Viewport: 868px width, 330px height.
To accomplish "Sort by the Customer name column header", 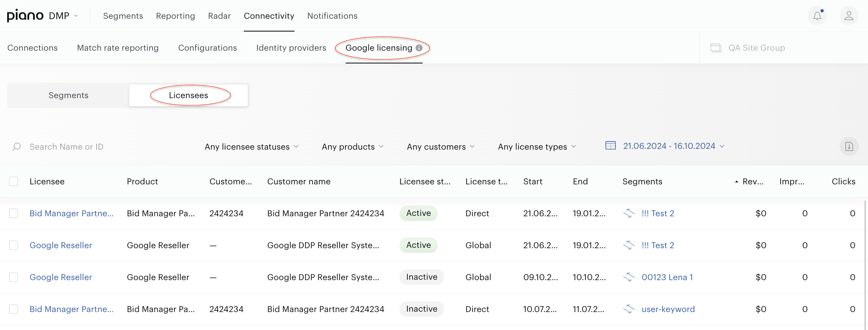I will (299, 182).
